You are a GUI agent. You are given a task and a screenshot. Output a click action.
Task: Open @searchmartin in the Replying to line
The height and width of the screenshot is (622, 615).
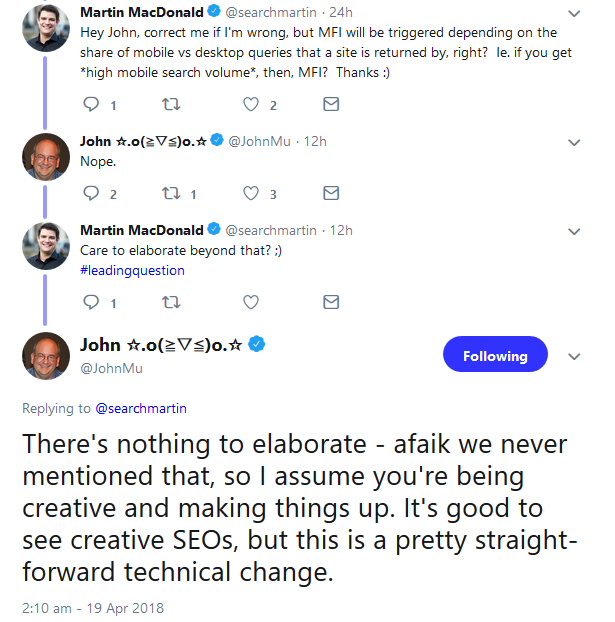(141, 408)
